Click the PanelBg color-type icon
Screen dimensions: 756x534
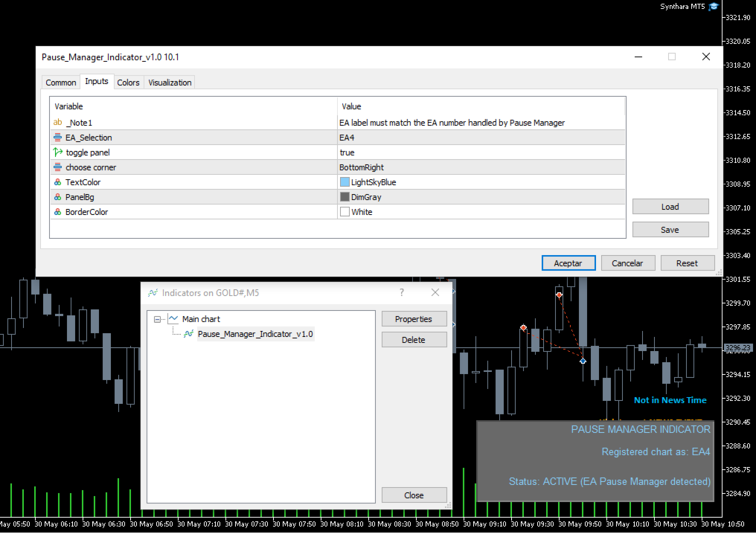click(57, 197)
